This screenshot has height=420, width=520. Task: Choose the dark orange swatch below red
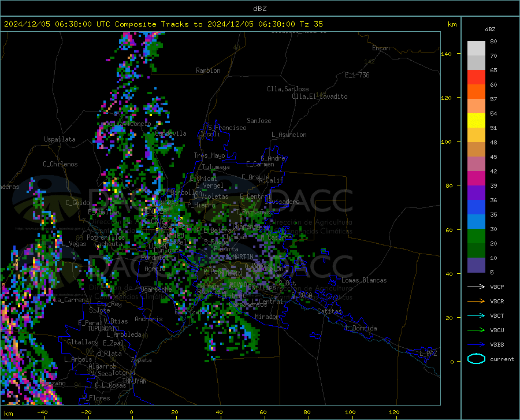pyautogui.click(x=476, y=92)
